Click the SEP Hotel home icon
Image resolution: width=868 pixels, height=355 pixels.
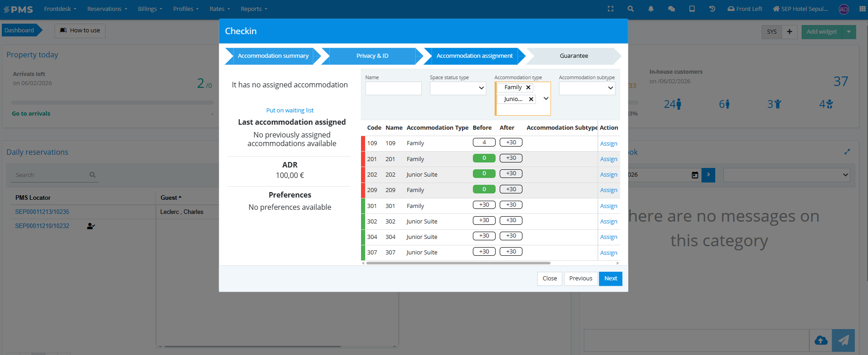(x=776, y=9)
